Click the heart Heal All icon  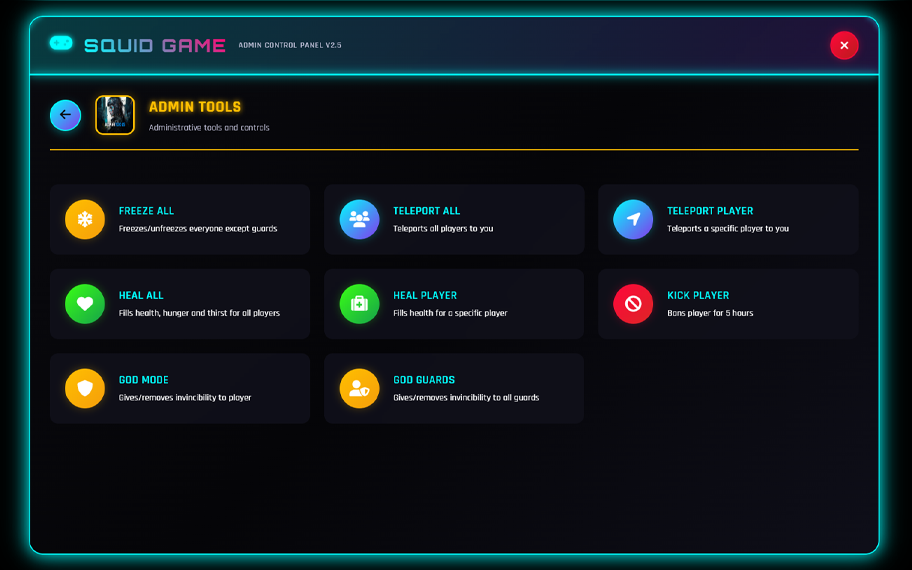85,304
